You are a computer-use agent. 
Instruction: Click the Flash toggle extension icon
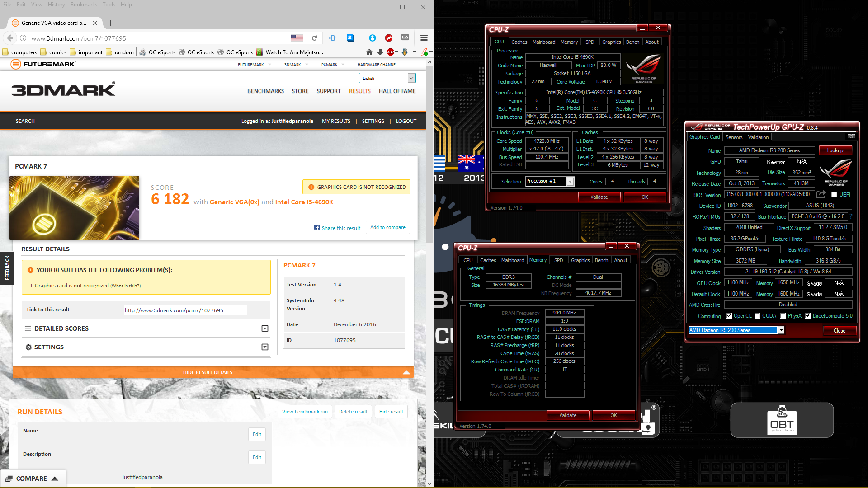click(x=424, y=52)
